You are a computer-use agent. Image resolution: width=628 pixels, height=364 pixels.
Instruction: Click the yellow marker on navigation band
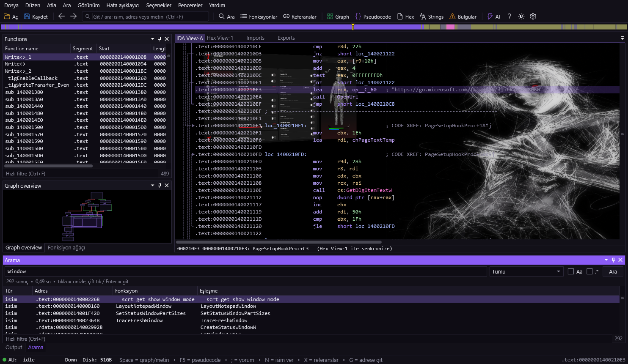(x=353, y=27)
